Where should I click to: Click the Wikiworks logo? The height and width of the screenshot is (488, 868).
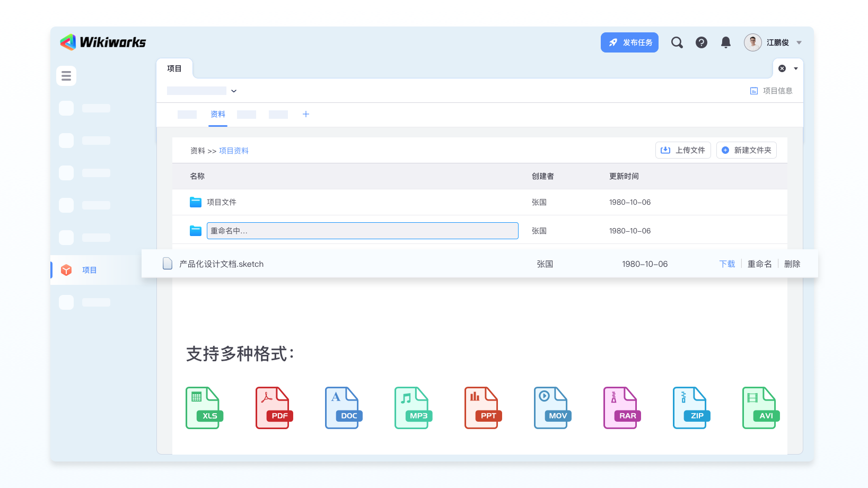103,42
